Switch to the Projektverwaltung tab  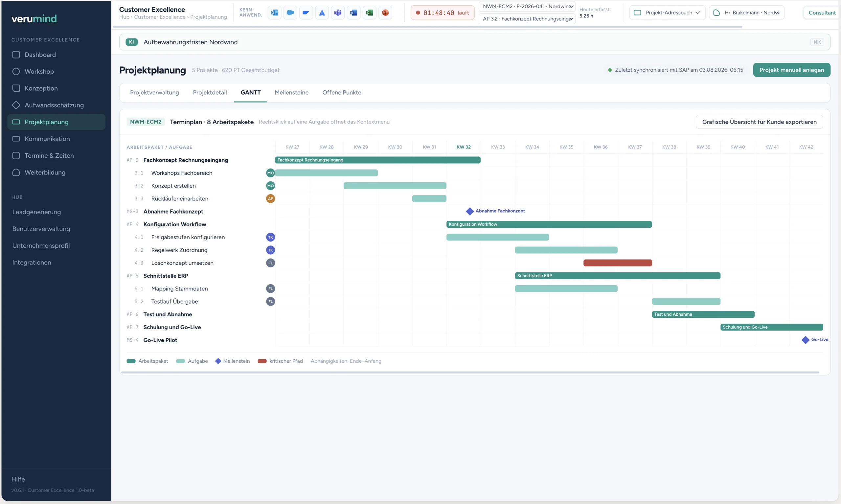154,92
